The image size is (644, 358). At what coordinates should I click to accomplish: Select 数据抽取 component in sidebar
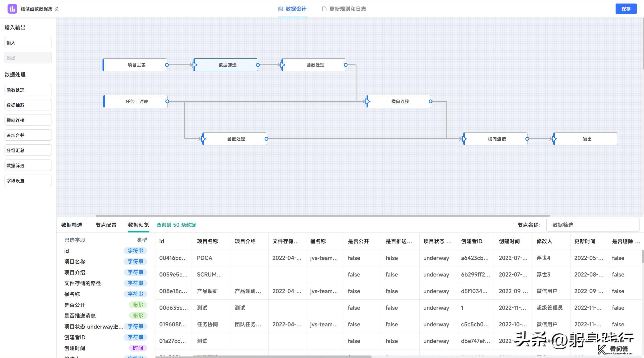click(x=28, y=105)
